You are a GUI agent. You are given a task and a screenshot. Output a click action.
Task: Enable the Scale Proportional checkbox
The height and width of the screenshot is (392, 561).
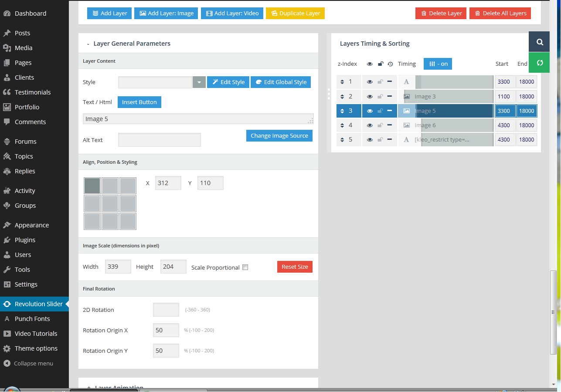(245, 267)
